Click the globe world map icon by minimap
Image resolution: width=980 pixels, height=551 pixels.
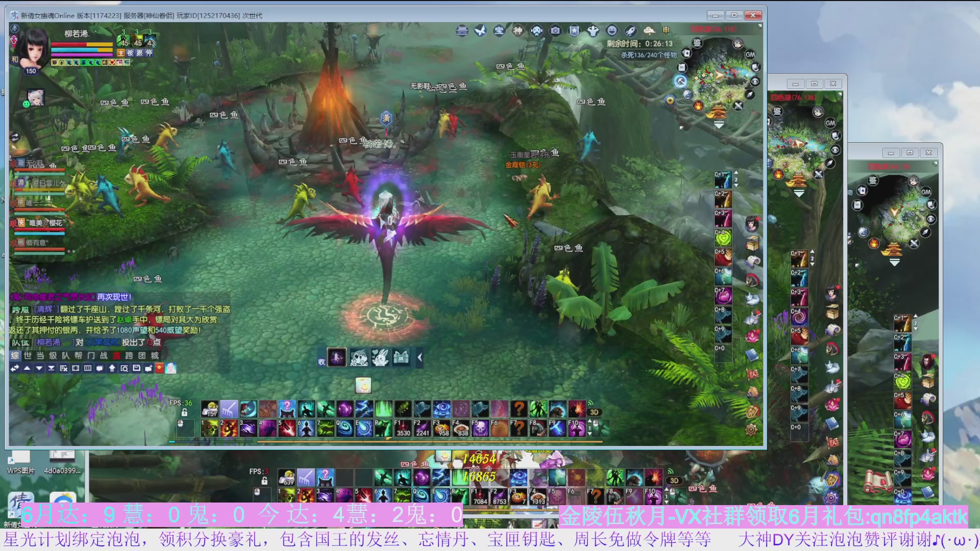[688, 94]
